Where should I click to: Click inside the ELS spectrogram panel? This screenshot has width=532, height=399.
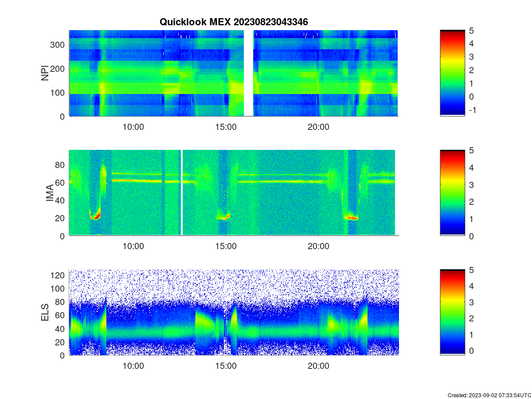click(x=233, y=312)
